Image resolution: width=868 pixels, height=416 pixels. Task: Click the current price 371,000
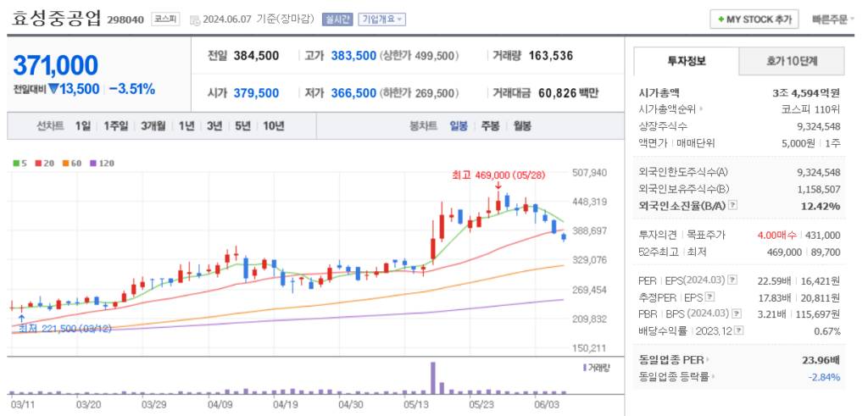tap(56, 66)
